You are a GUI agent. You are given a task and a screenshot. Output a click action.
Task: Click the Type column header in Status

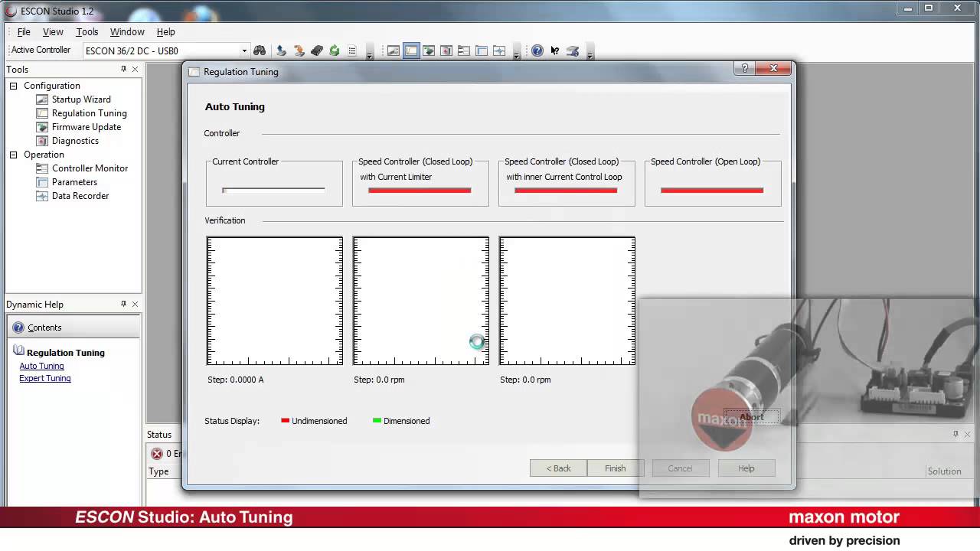pos(158,471)
